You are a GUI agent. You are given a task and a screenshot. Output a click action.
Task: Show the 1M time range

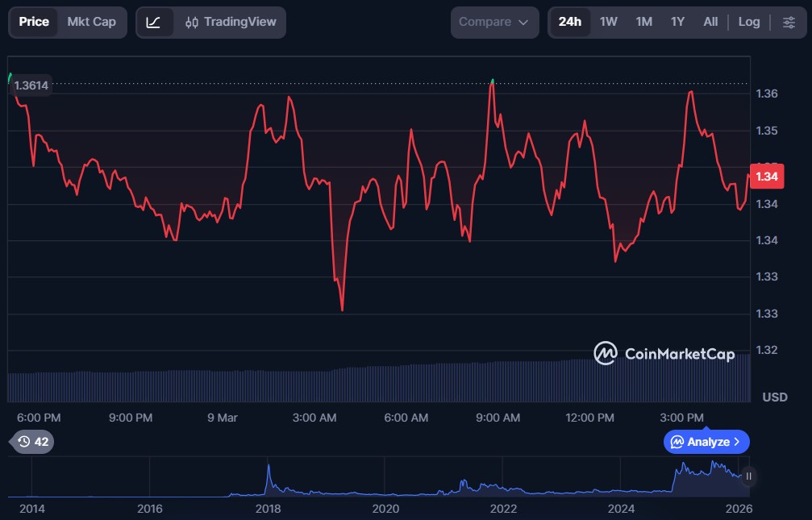coord(643,22)
